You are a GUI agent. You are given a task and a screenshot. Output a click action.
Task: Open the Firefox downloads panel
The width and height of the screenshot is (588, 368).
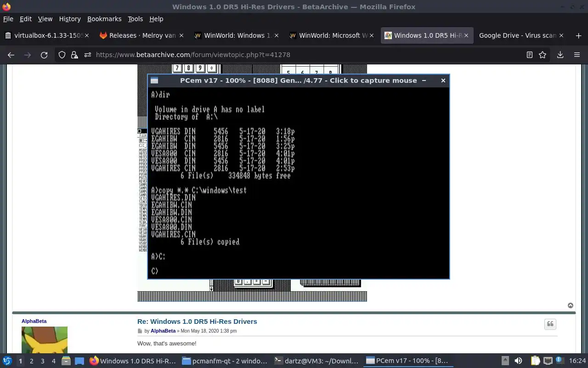pyautogui.click(x=560, y=55)
